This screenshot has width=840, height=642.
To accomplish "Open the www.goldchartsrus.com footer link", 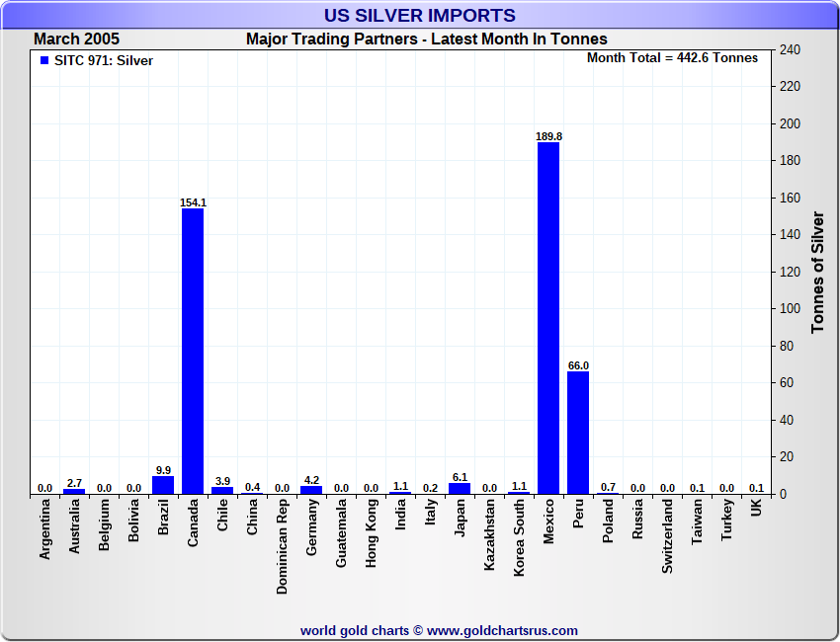I will [502, 630].
